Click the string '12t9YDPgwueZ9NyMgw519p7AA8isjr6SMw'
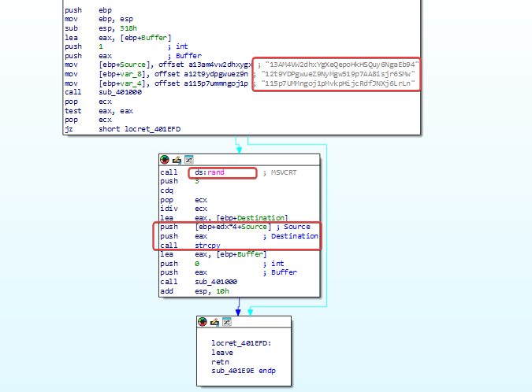This screenshot has height=392, width=532. [x=338, y=74]
